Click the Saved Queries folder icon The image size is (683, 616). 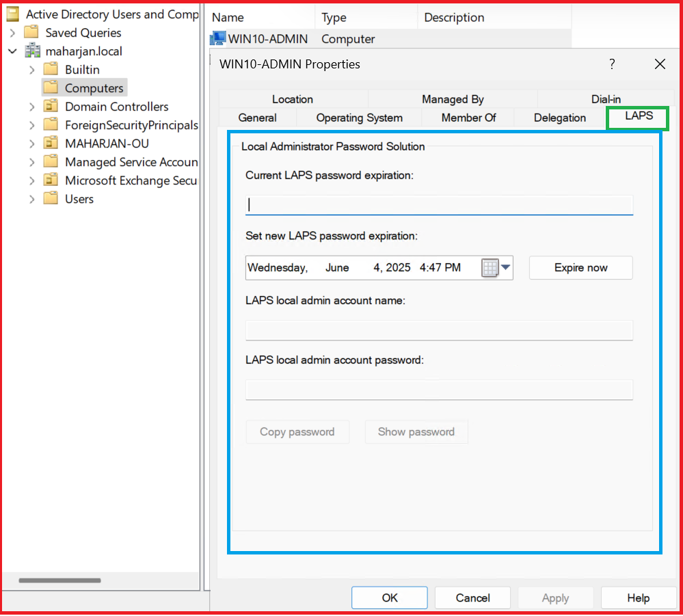[x=31, y=32]
